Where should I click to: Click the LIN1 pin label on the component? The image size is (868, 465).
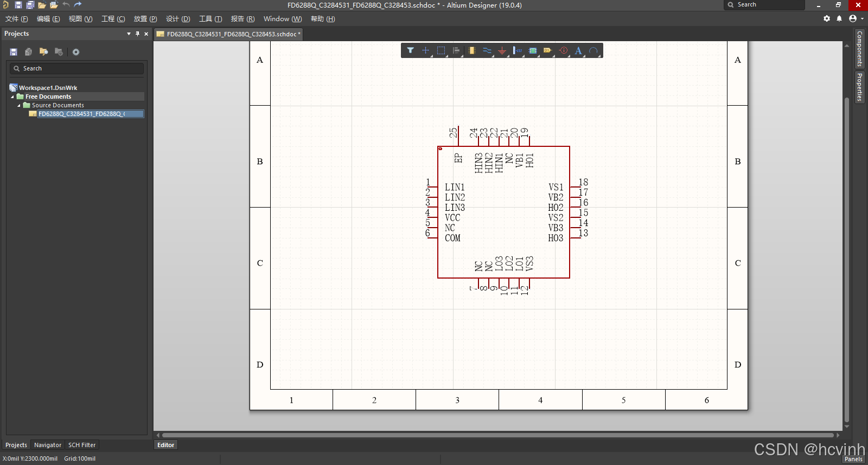(455, 188)
